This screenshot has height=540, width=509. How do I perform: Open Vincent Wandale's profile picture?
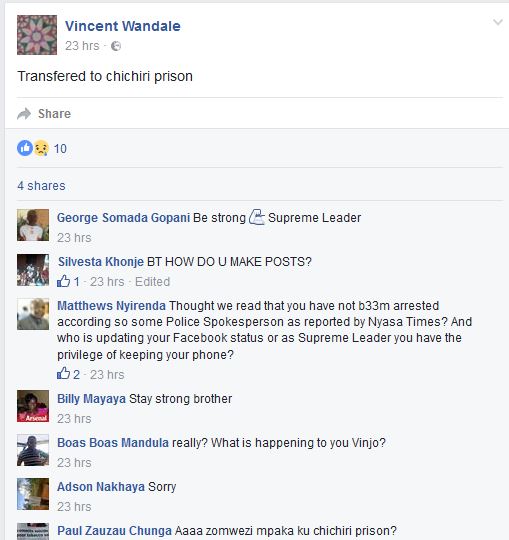click(x=37, y=35)
